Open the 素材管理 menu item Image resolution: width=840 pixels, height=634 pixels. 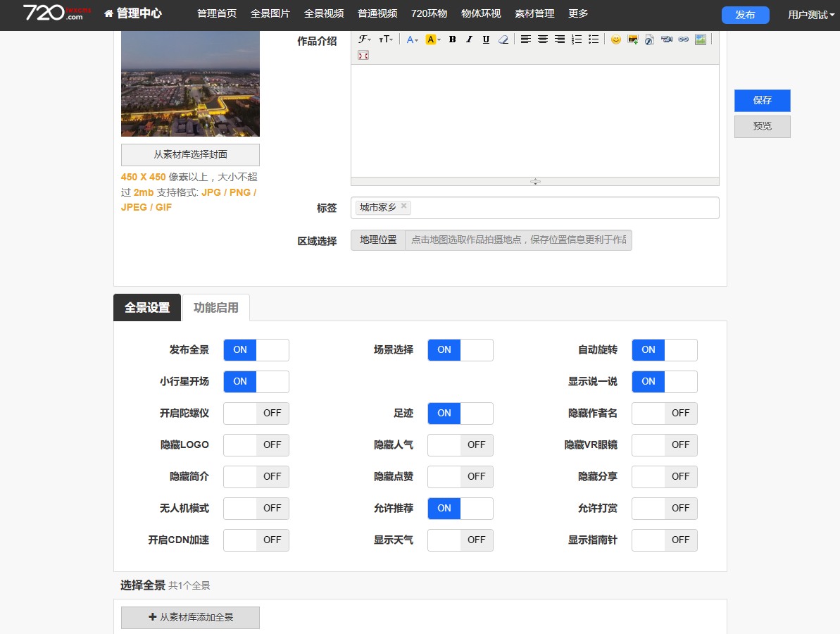coord(534,13)
